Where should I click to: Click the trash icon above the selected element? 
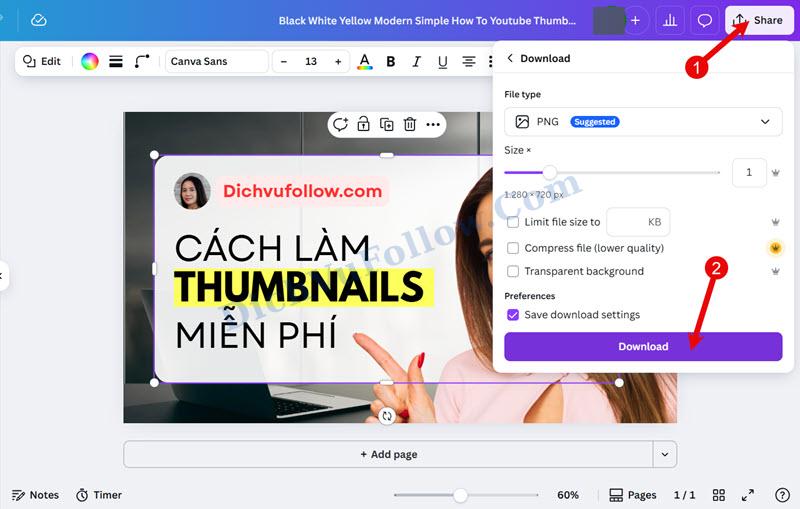pyautogui.click(x=410, y=124)
